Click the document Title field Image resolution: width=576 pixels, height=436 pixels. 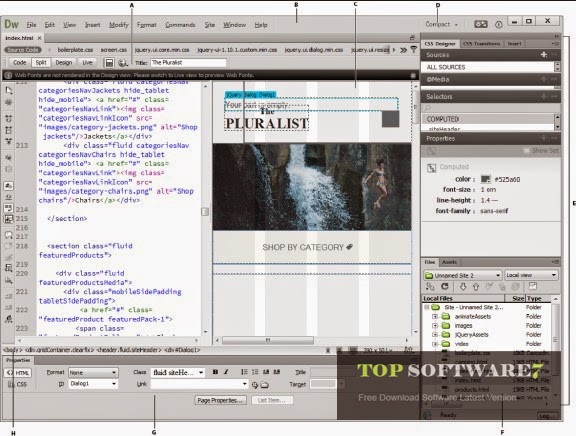tap(188, 63)
